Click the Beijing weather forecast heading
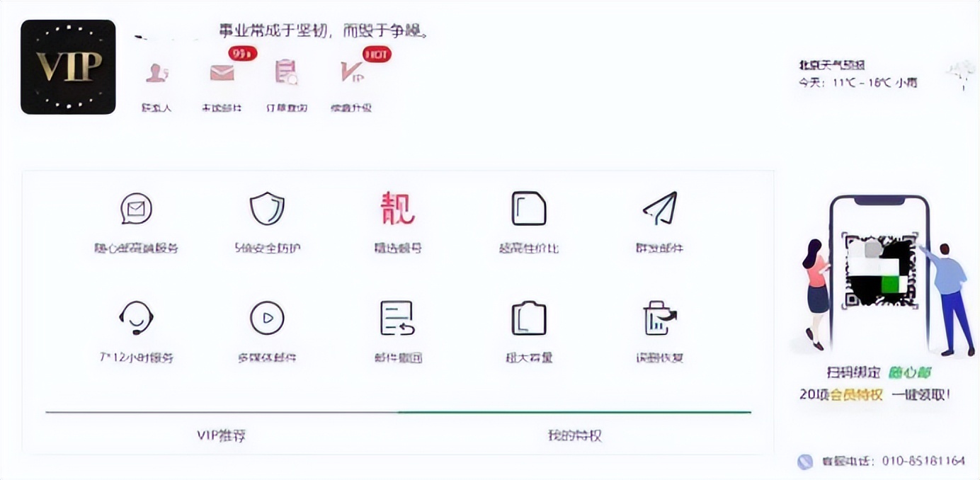Image resolution: width=980 pixels, height=480 pixels. tap(832, 65)
